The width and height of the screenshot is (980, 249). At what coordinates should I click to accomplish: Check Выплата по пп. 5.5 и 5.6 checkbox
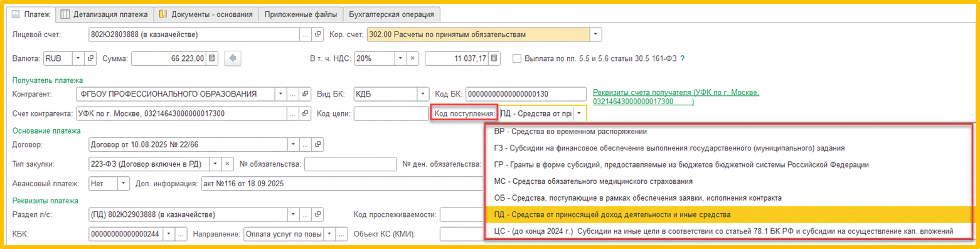pos(517,58)
